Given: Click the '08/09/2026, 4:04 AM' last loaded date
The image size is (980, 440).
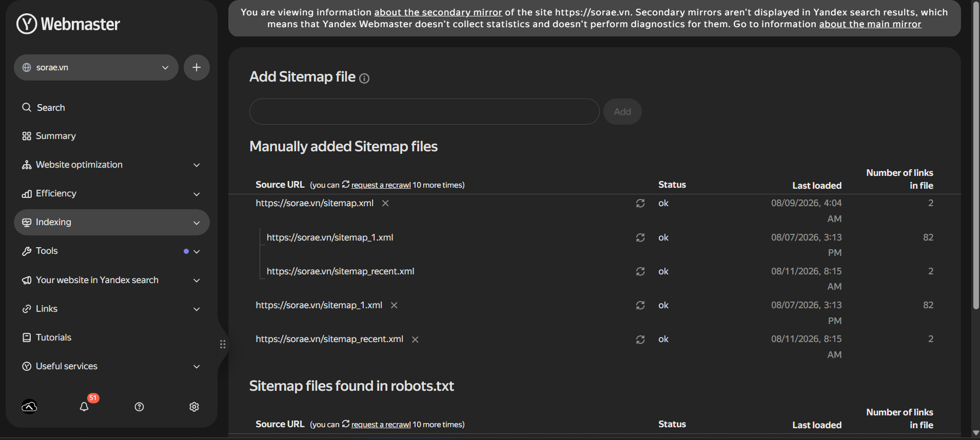Looking at the screenshot, I should click(806, 211).
